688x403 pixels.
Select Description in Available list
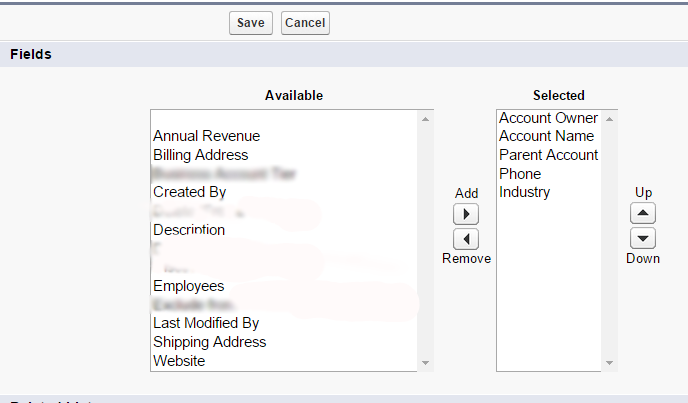189,230
